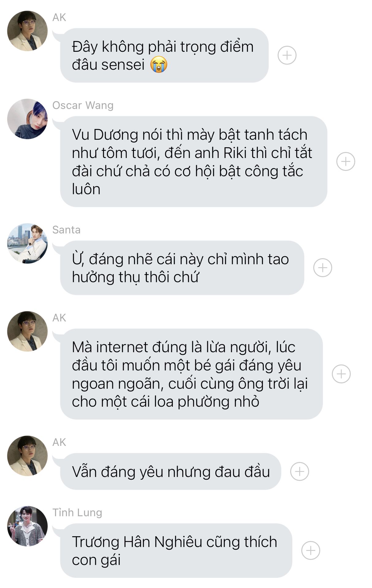This screenshot has height=588, width=372.
Task: Tap plus icon beside 'Vẫn đáng yêu nhưng đau đầu'
Action: click(299, 471)
